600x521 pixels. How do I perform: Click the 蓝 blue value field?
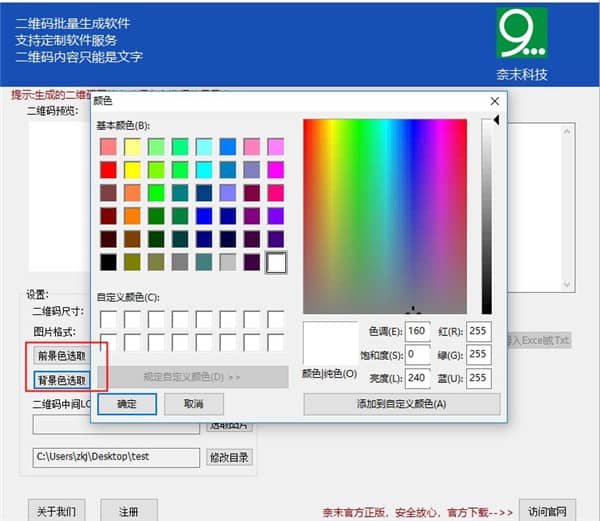tap(478, 377)
